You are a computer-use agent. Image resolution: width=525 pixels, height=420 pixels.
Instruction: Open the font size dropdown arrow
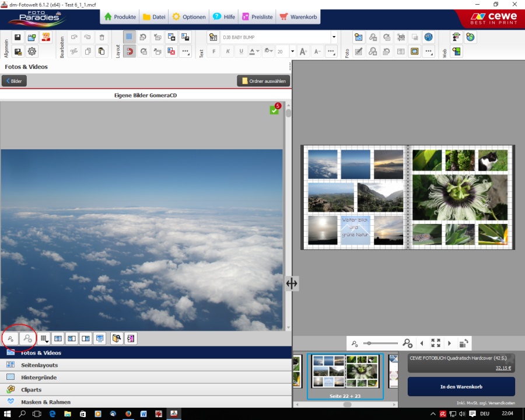[293, 51]
